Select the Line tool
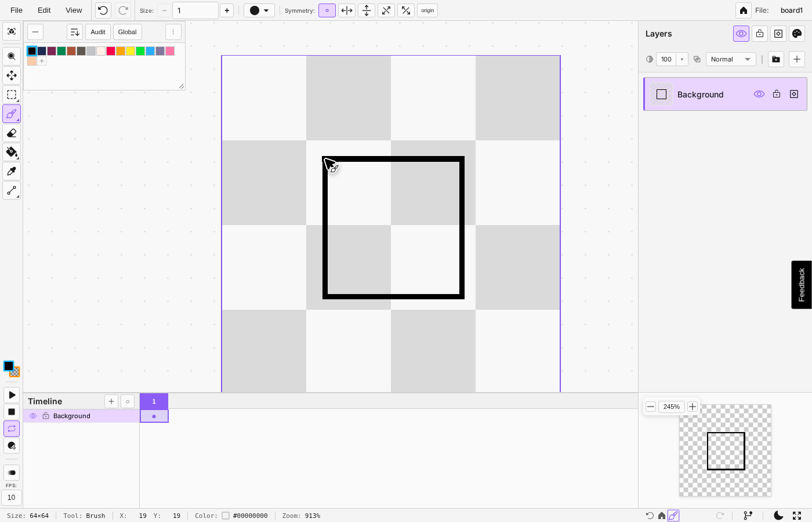Screen dimensions: 812x522 pos(12,190)
